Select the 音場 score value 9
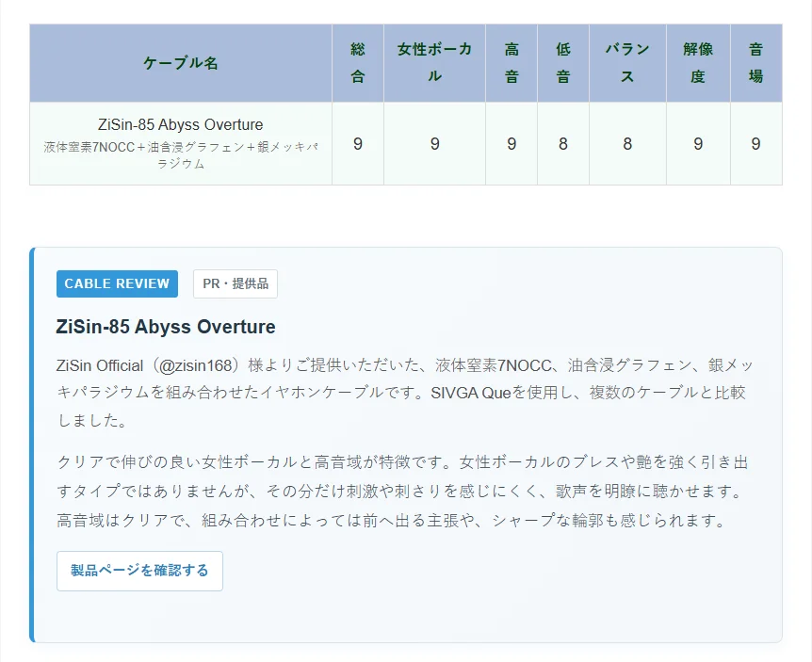 756,144
